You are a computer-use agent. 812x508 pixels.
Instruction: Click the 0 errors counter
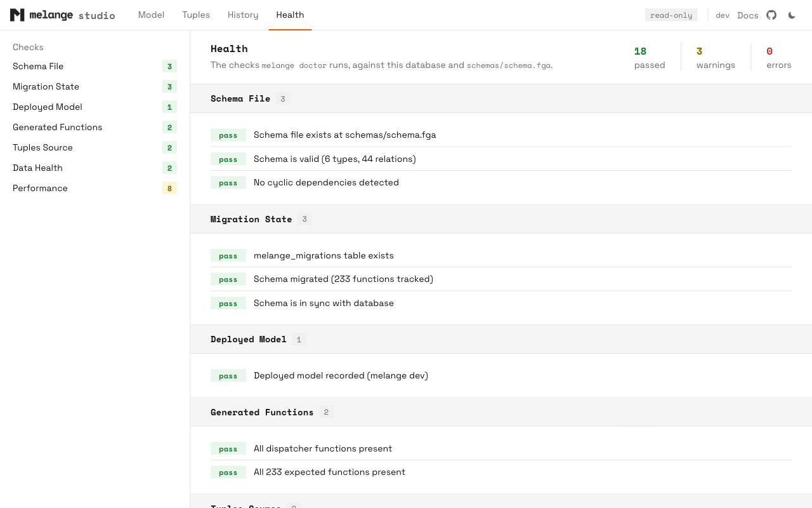pyautogui.click(x=779, y=57)
